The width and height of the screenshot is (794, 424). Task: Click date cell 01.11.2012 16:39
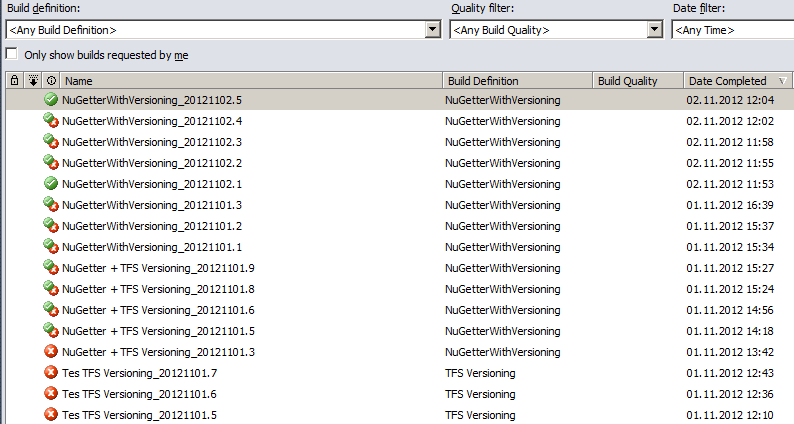pos(730,205)
